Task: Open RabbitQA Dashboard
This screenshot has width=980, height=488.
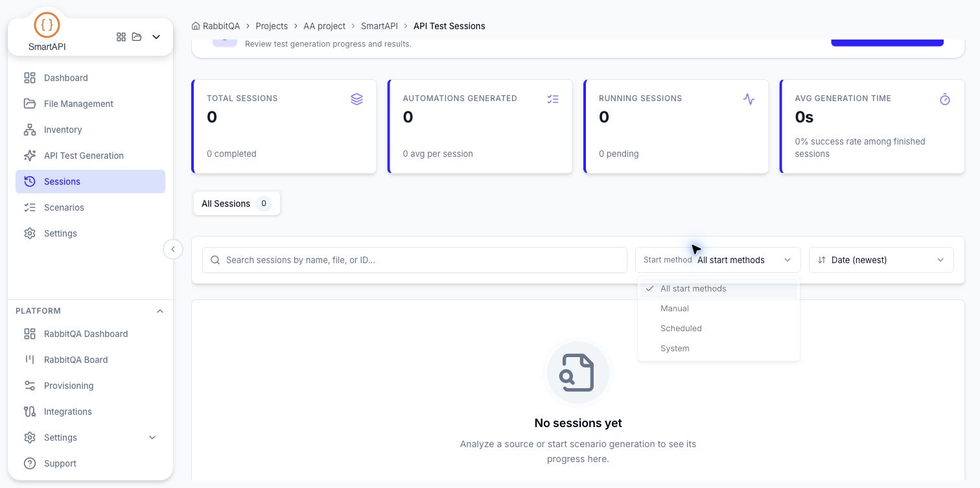Action: [x=90, y=334]
